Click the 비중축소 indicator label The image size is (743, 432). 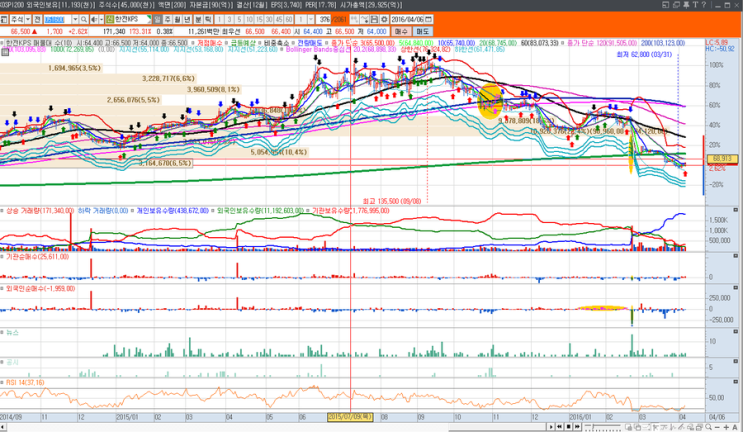[276, 43]
